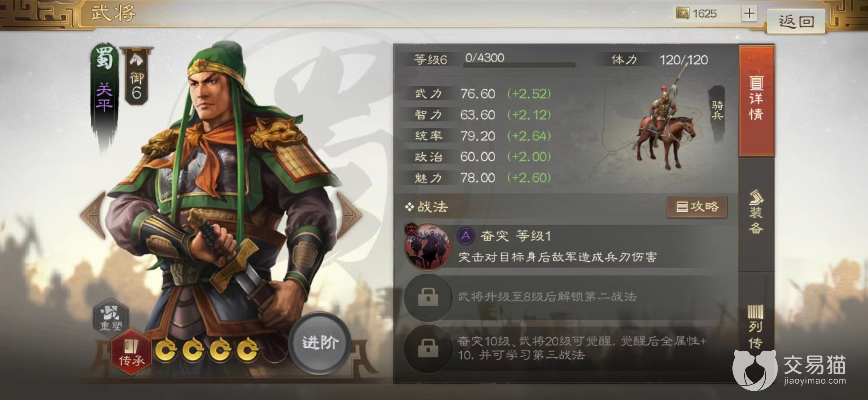Switch to the 详情 details tab
Viewport: 868px width, 400px height.
tap(756, 100)
